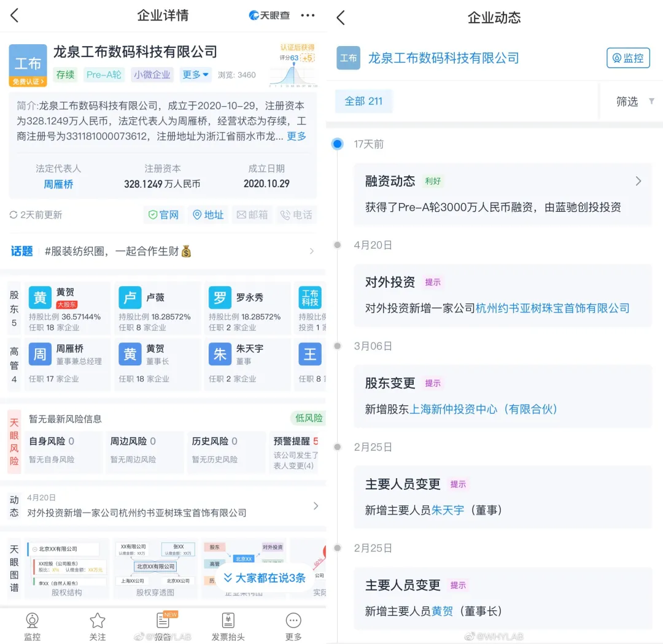Select the 全部 211 tab
Viewport: 663px width, 644px height.
click(x=363, y=101)
